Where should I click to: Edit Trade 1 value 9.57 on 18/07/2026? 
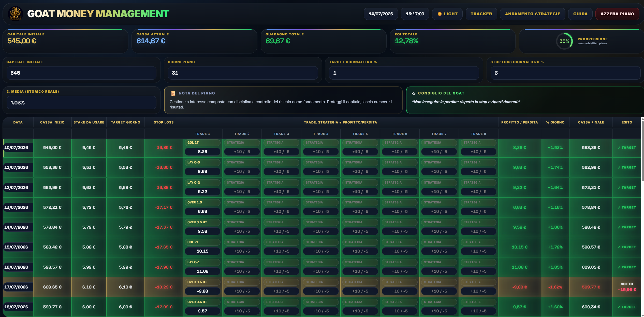202,311
